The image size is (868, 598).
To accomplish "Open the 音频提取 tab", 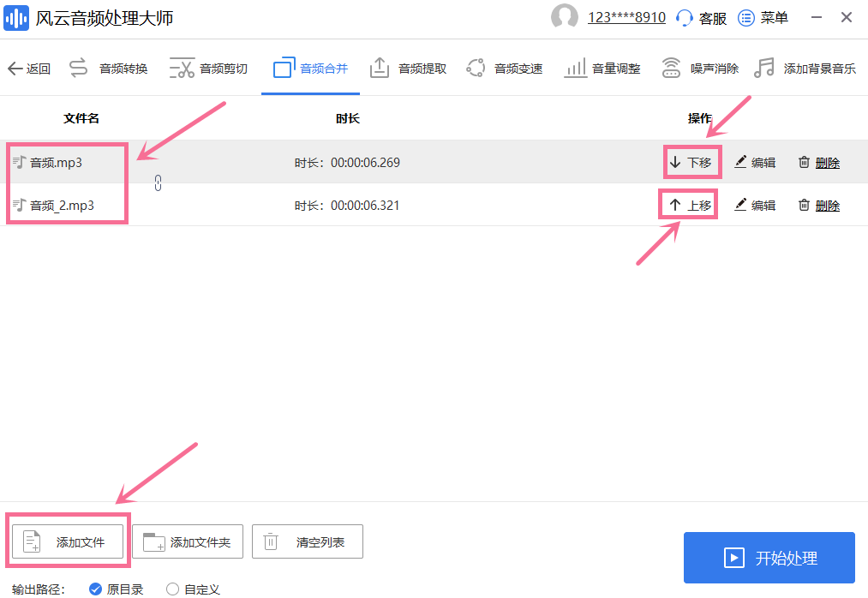I will 408,69.
